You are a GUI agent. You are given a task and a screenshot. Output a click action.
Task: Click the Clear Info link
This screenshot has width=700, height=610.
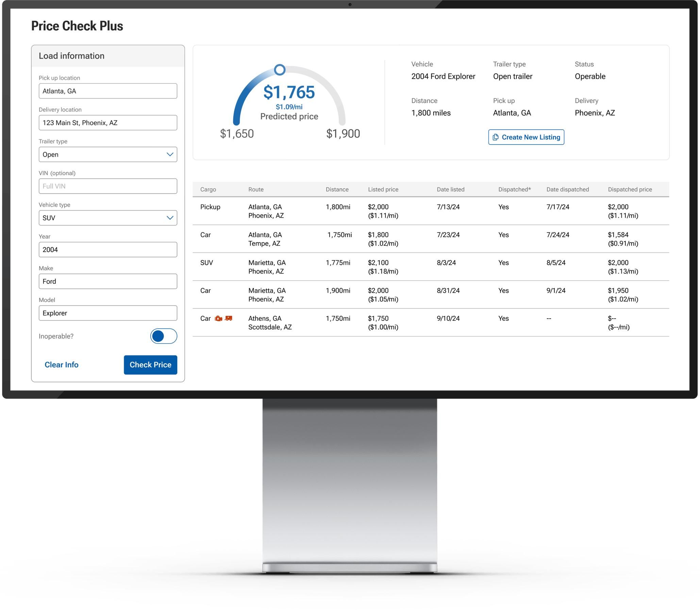(62, 365)
